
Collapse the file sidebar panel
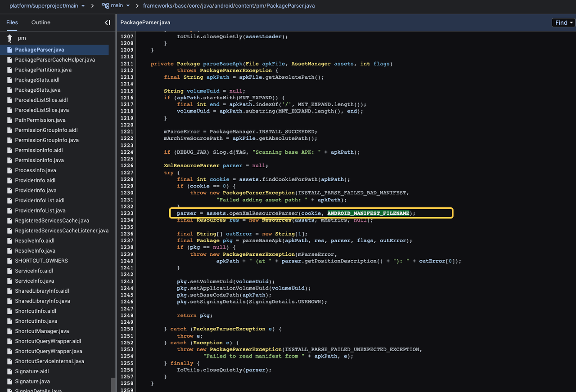coord(107,22)
